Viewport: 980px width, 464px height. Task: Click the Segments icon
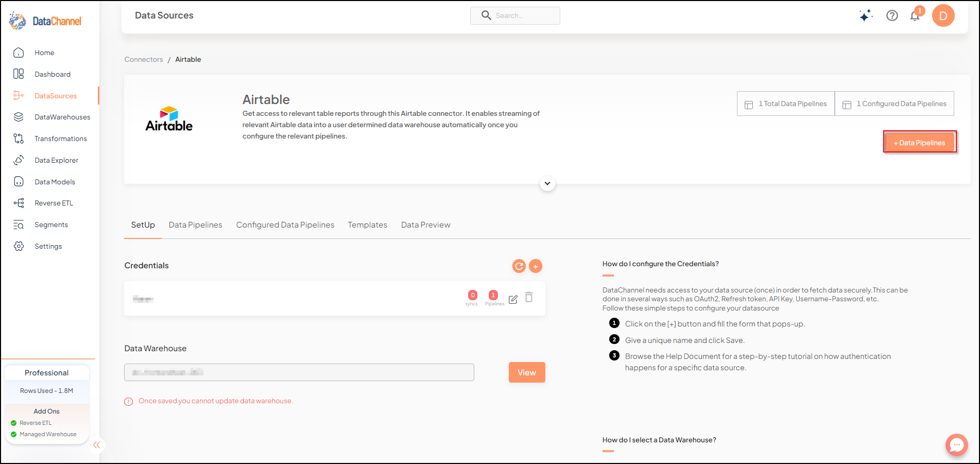click(x=19, y=225)
